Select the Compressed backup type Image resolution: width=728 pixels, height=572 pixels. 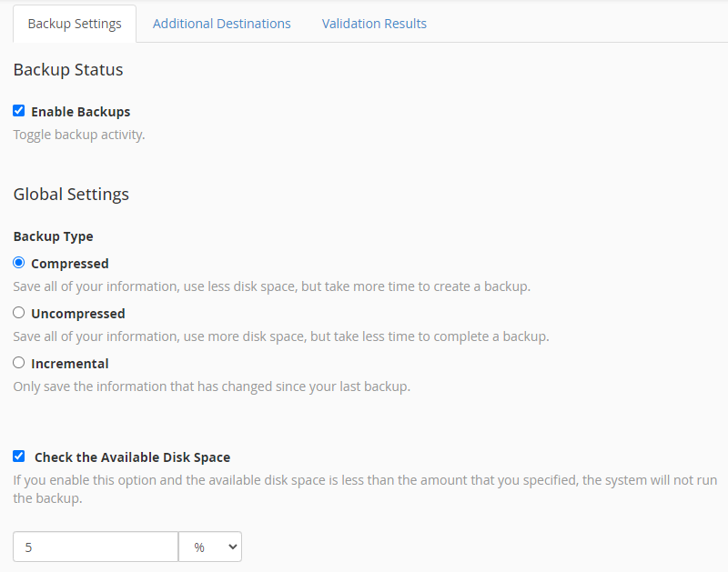coord(18,263)
